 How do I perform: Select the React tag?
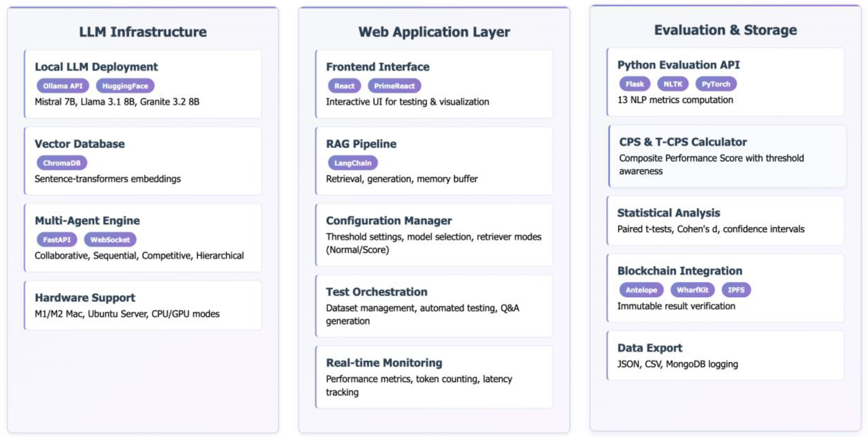click(344, 86)
